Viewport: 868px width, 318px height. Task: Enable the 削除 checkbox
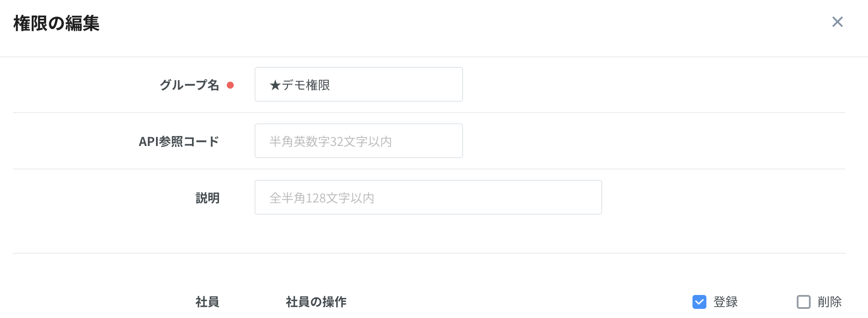pyautogui.click(x=803, y=302)
